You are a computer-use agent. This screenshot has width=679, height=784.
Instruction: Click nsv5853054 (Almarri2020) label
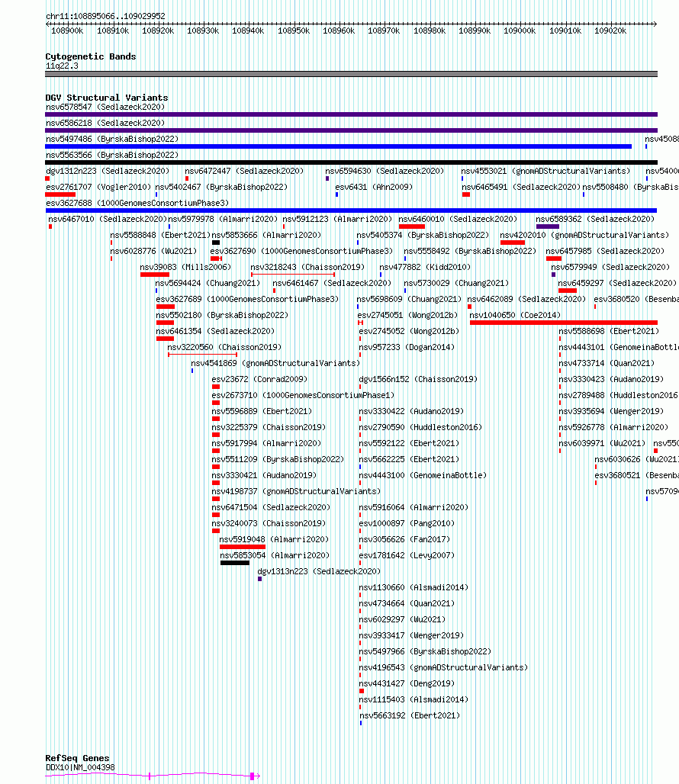point(275,555)
